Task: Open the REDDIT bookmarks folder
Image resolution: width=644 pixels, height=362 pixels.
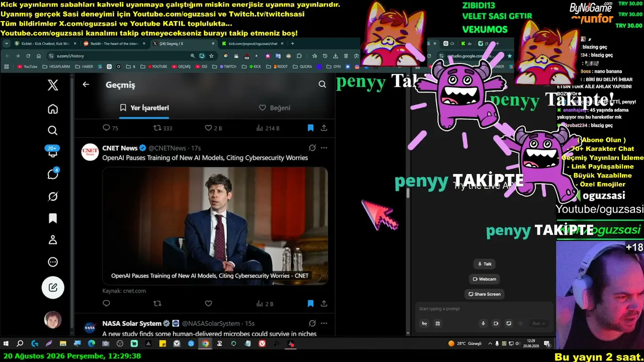Action: click(x=278, y=66)
